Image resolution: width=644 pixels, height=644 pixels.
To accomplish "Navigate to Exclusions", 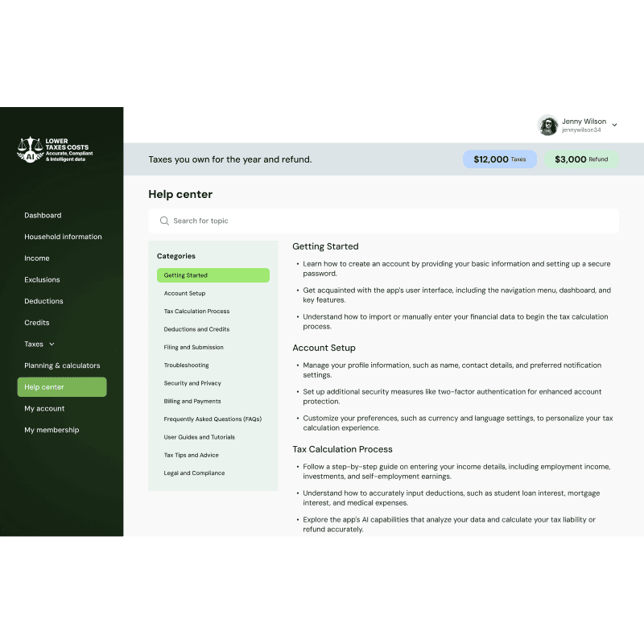I will pos(42,279).
